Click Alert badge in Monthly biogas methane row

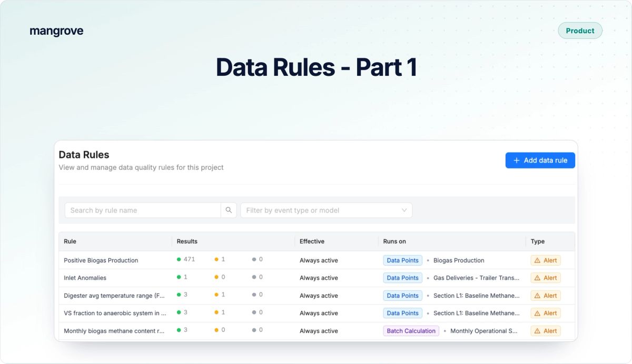546,331
